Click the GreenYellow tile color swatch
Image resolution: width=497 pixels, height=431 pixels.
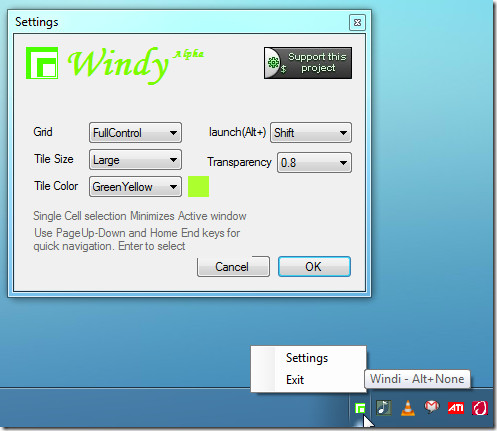point(198,187)
